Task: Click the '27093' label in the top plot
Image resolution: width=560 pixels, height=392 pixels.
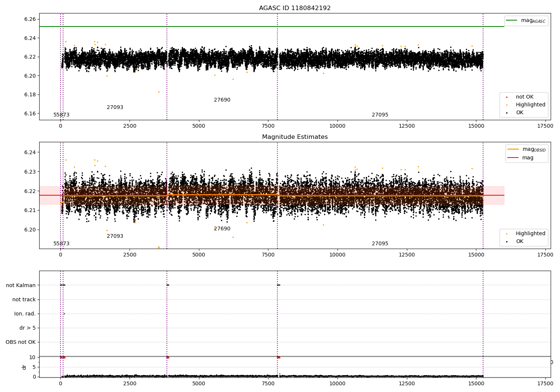Action: click(x=115, y=108)
